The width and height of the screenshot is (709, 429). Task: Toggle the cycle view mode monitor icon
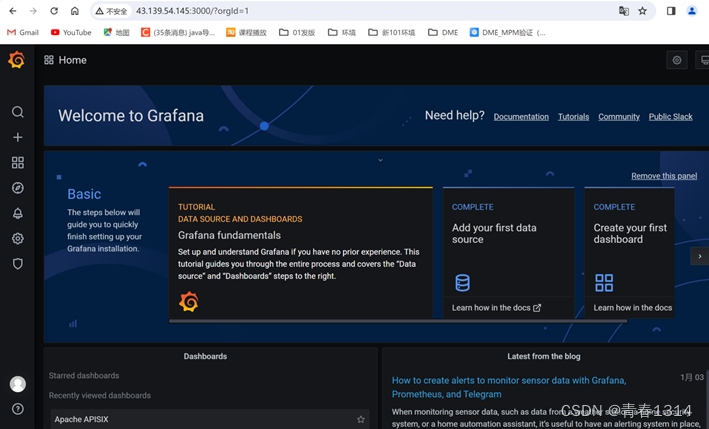703,60
